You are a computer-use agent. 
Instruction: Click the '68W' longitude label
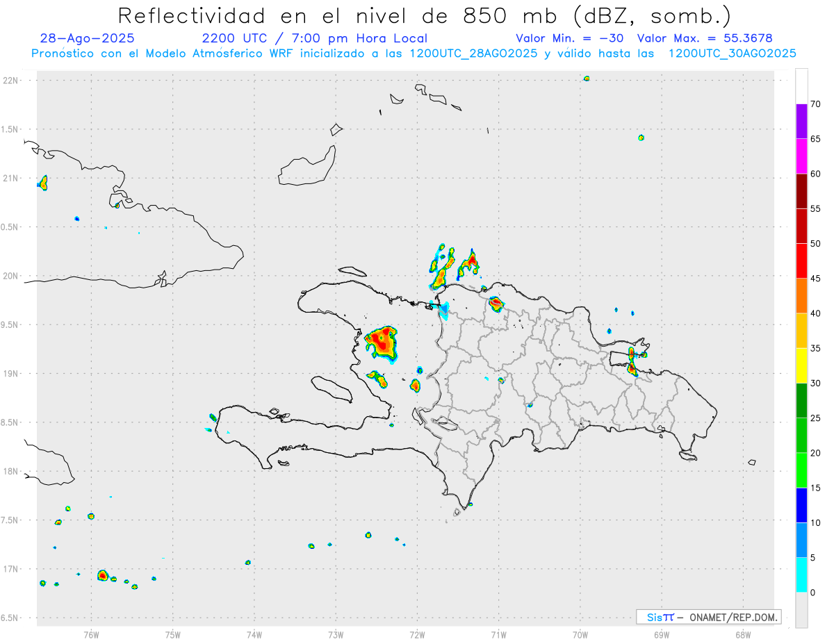click(x=743, y=634)
